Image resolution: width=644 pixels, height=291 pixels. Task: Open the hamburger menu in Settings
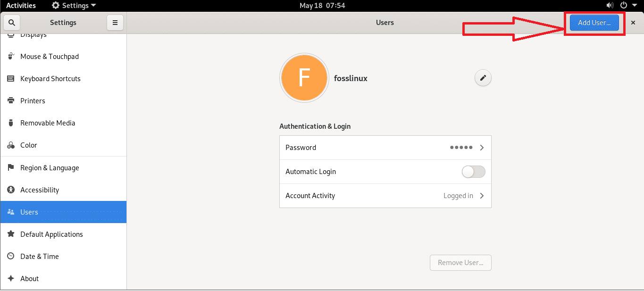tap(115, 22)
